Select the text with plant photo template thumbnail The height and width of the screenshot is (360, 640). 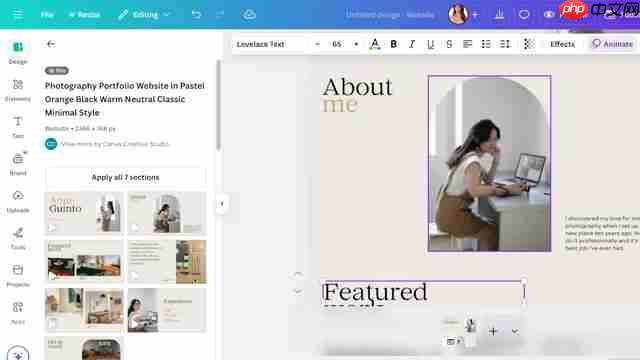pos(167,261)
